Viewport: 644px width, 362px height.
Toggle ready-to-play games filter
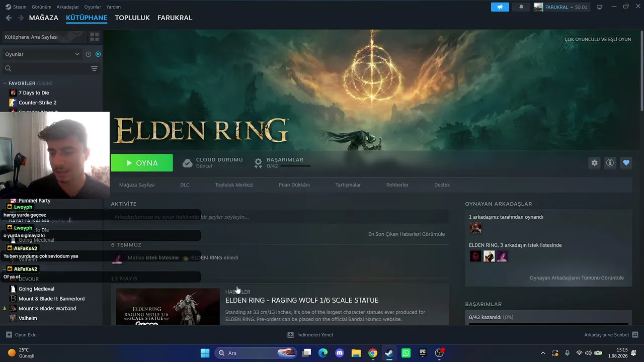(x=98, y=54)
